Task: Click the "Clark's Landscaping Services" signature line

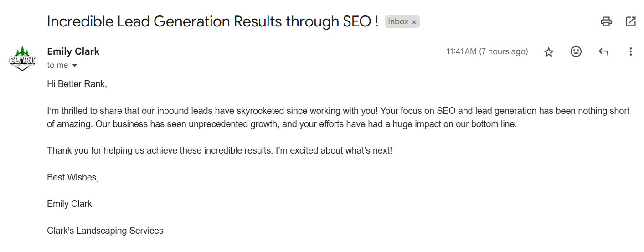Action: click(105, 231)
